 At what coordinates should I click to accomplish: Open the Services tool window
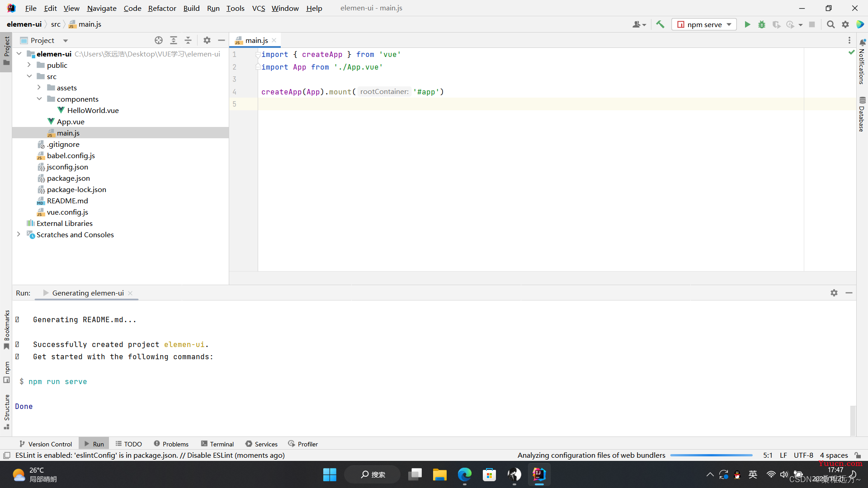tap(261, 444)
